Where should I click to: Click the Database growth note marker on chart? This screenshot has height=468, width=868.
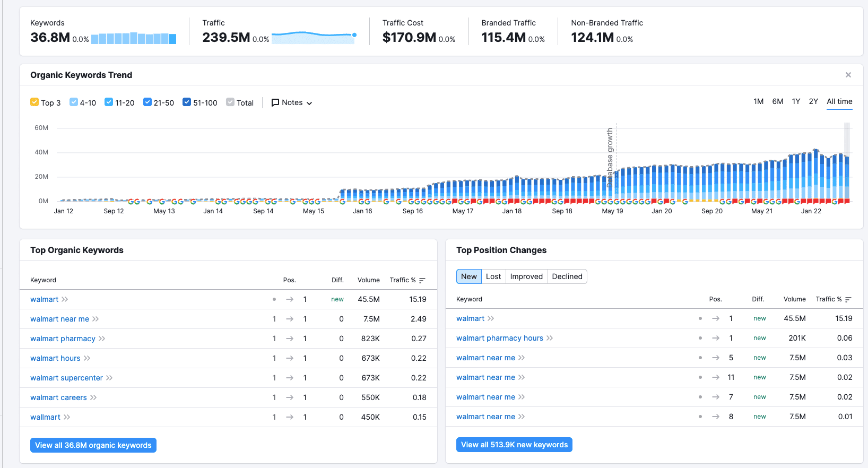tap(610, 157)
